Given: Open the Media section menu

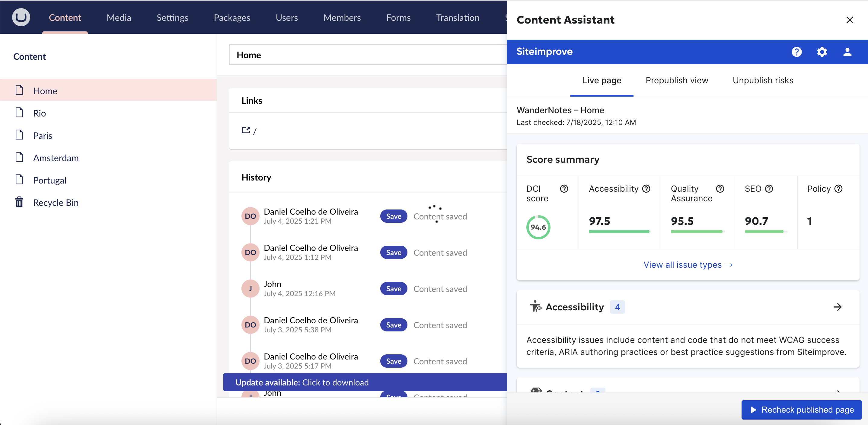Looking at the screenshot, I should click(x=119, y=18).
